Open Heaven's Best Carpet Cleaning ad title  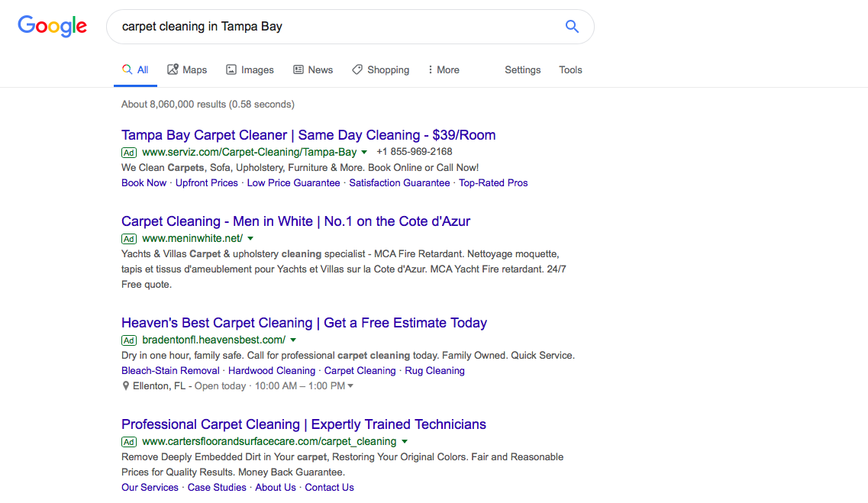point(304,323)
